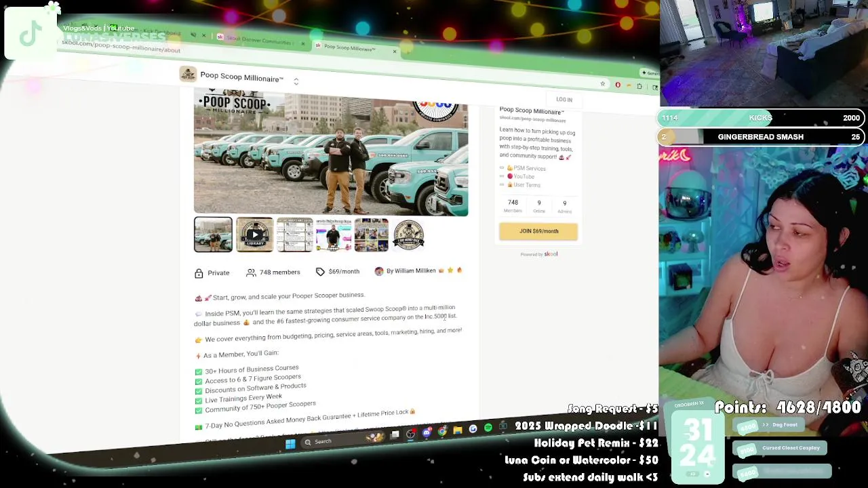Click William Milliken's avatar
868x488 pixels.
coord(379,271)
